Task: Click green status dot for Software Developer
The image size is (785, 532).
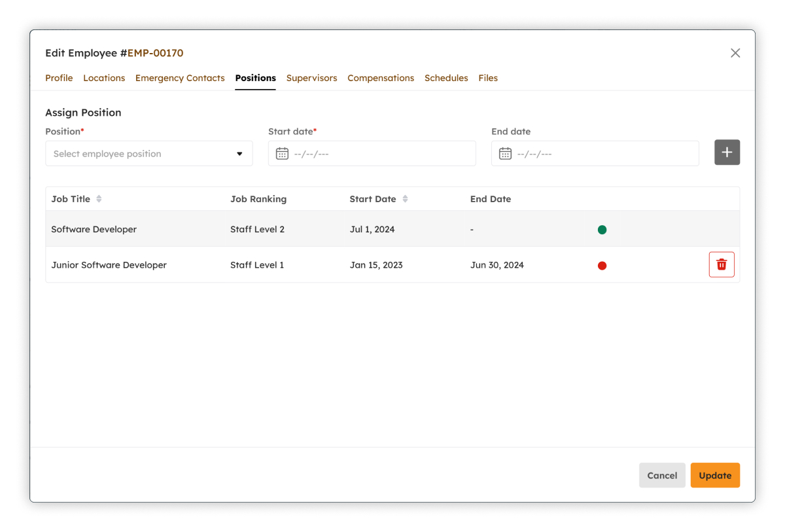Action: pos(602,230)
